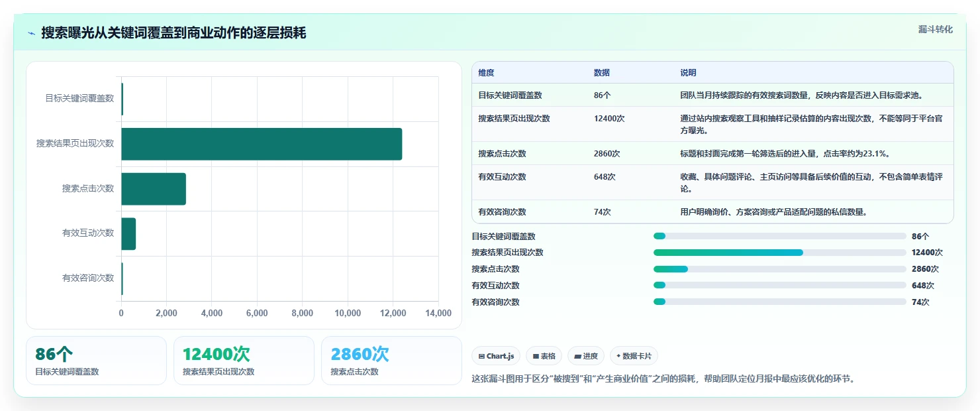Click the 有效咨询次数 y-axis label in the chart
The height and width of the screenshot is (411, 980).
click(x=88, y=278)
